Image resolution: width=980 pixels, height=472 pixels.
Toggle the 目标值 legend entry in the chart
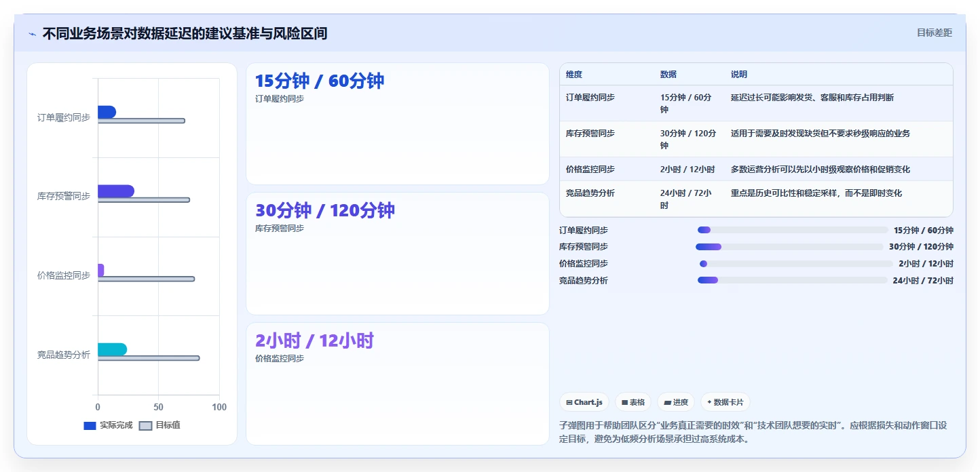tap(159, 425)
